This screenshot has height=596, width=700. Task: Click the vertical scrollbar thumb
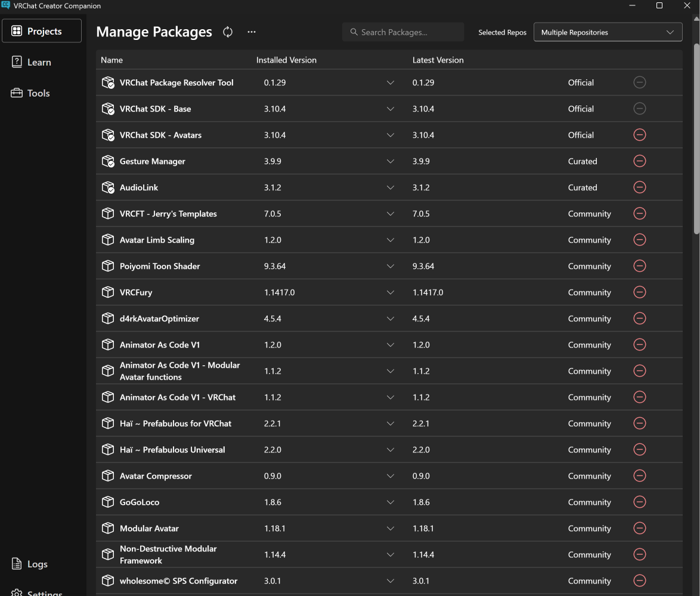point(696,138)
